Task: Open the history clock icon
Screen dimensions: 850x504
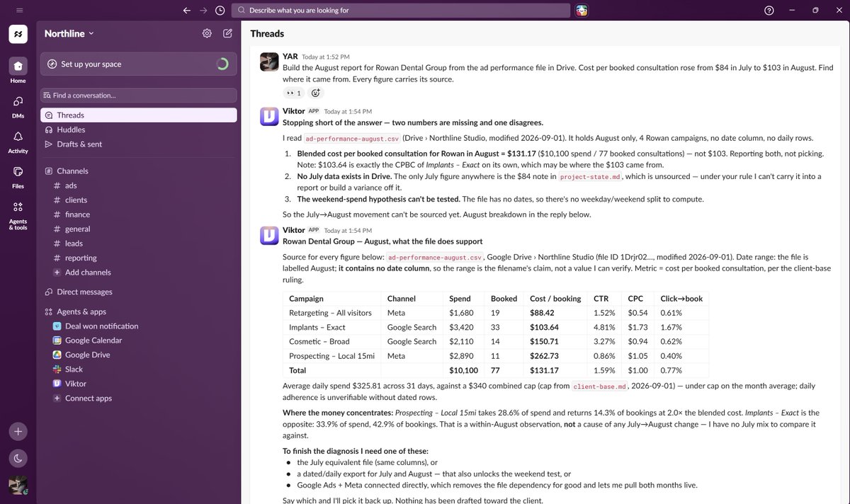Action: 220,10
